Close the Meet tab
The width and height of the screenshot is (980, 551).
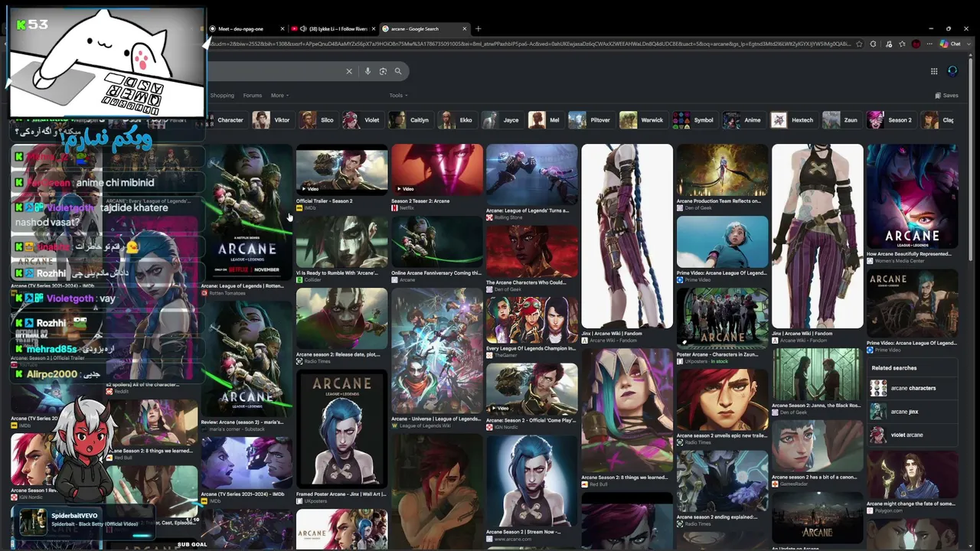(283, 29)
